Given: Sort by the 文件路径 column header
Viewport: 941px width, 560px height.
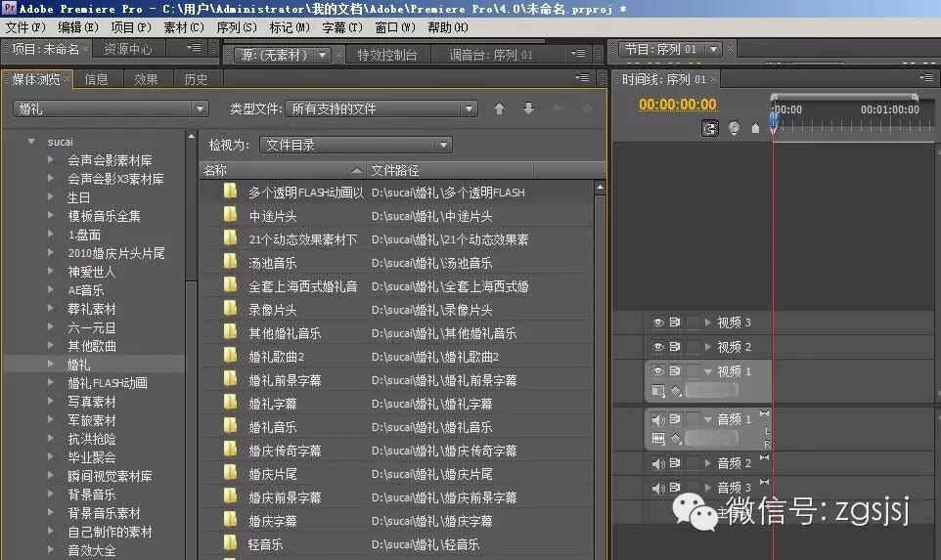Looking at the screenshot, I should click(x=449, y=170).
